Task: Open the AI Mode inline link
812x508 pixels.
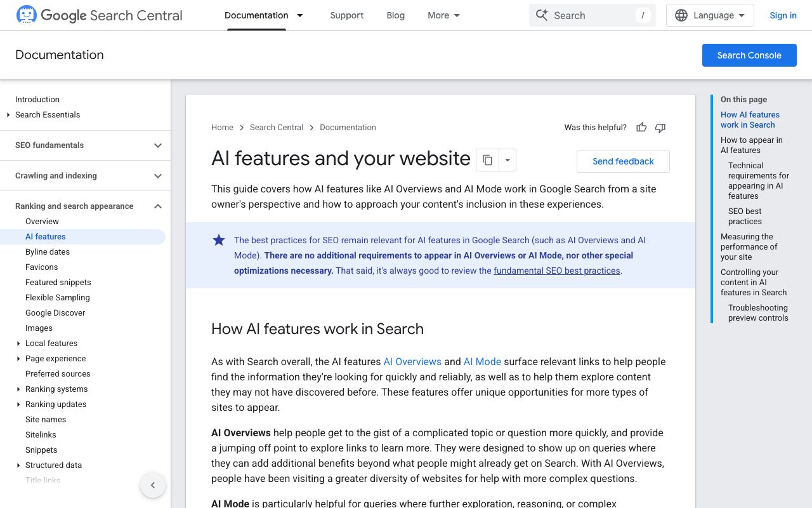Action: click(482, 362)
